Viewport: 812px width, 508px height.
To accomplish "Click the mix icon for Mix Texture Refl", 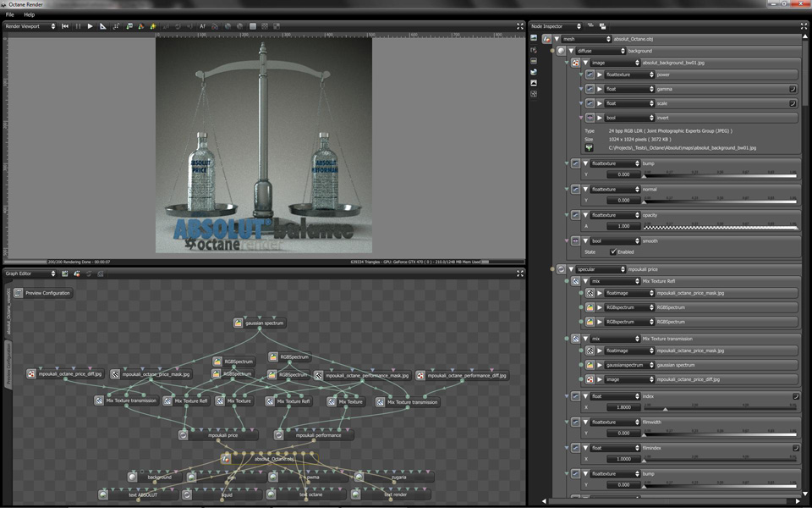I will click(575, 281).
